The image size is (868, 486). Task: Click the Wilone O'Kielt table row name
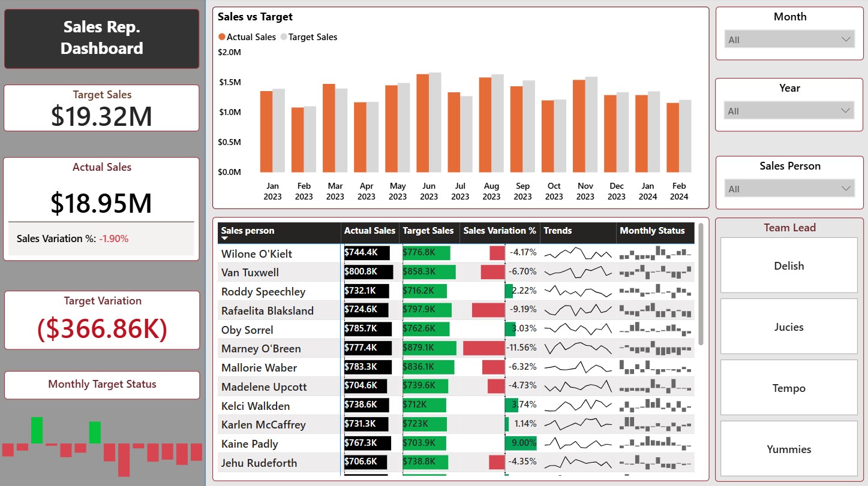click(x=257, y=253)
